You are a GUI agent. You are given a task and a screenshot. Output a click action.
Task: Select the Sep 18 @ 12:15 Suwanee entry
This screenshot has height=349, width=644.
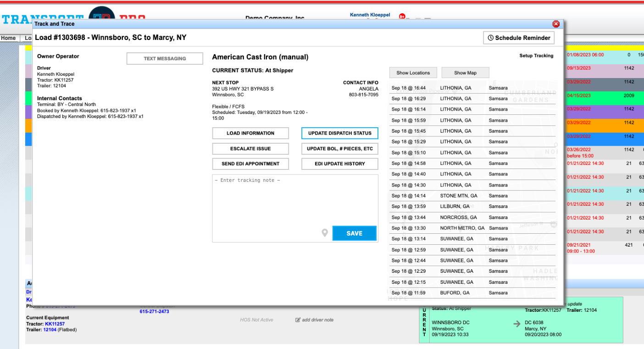tap(472, 282)
